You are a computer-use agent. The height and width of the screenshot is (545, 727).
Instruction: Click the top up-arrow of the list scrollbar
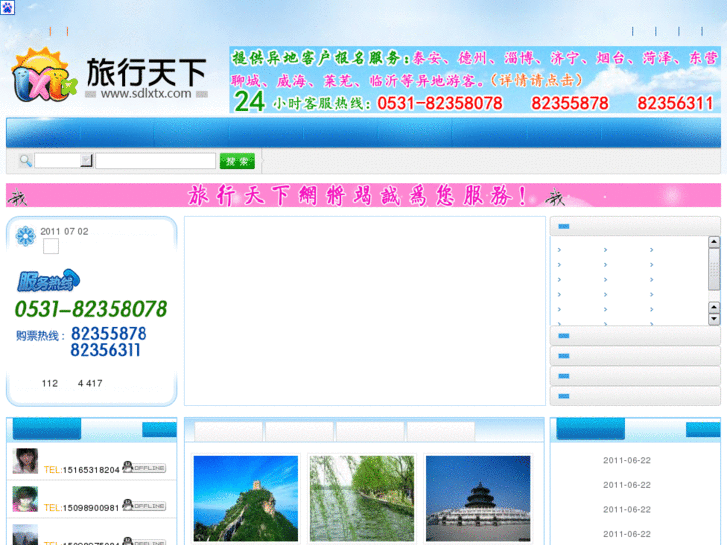click(714, 242)
